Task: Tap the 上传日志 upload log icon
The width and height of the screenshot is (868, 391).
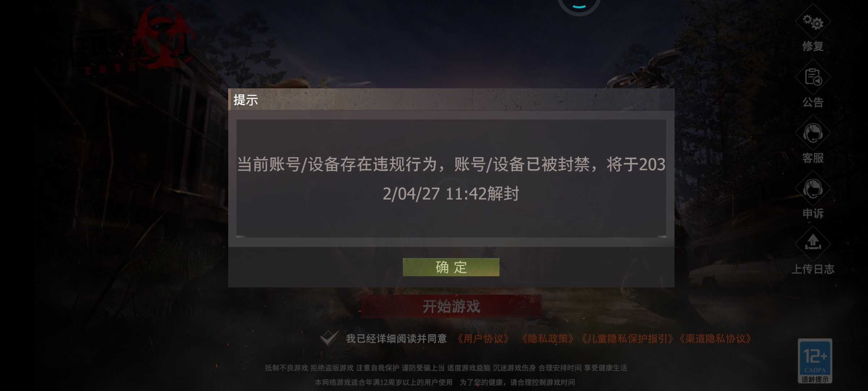Action: tap(813, 244)
